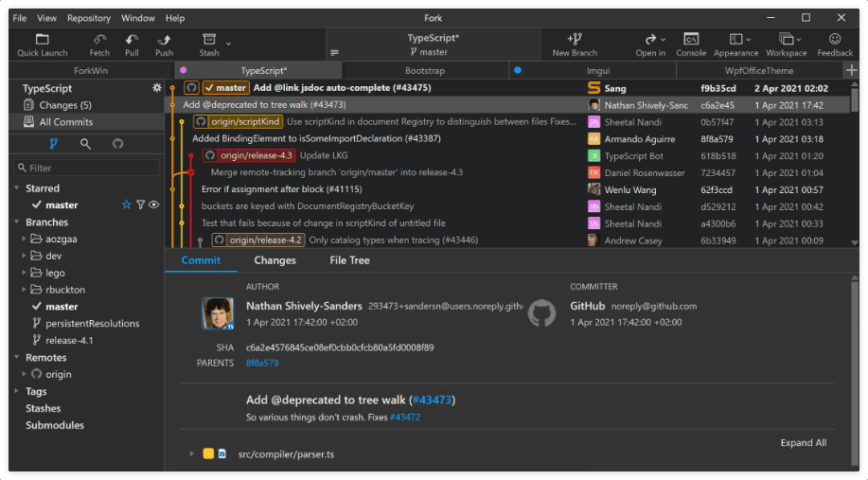Open the File Tree tab
The image size is (868, 480).
point(349,260)
